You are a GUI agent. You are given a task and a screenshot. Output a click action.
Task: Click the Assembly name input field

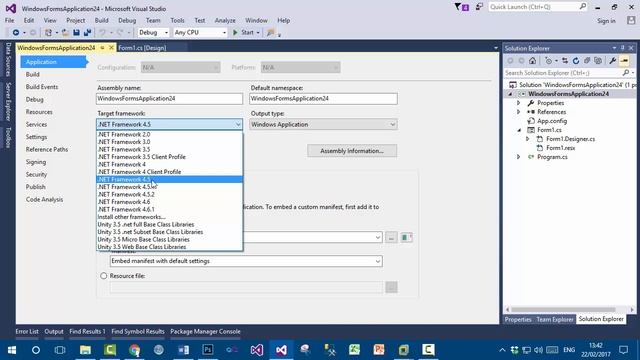pos(169,98)
